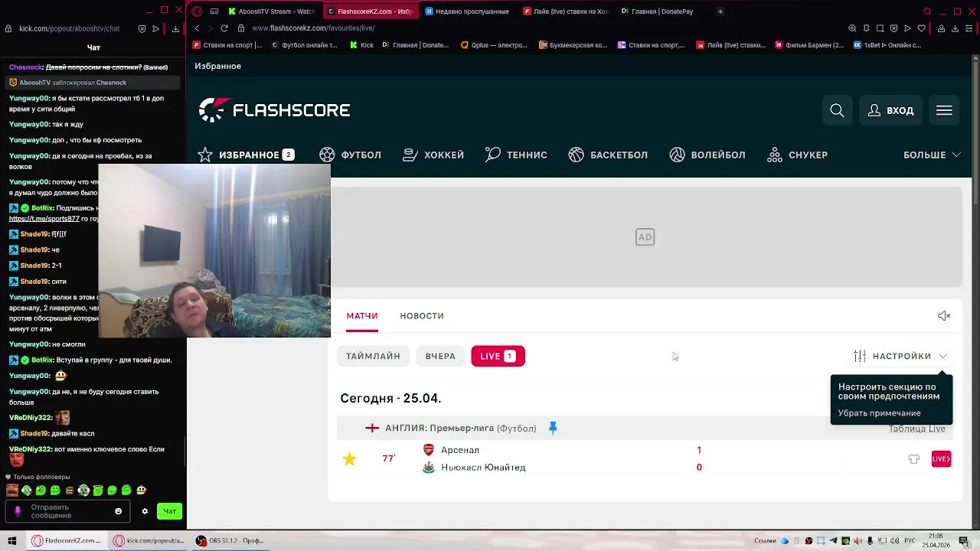The image size is (980, 551).
Task: Open the Kick bookmark
Action: (361, 45)
